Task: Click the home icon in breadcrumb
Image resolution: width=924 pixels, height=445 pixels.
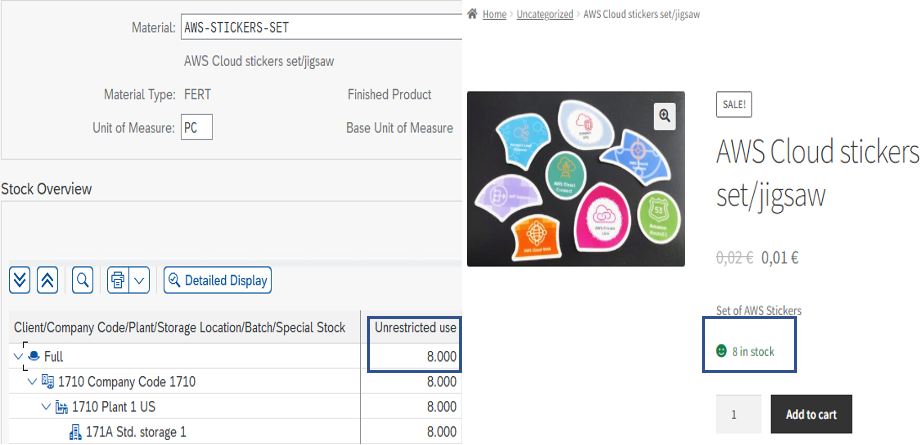Action: (471, 14)
